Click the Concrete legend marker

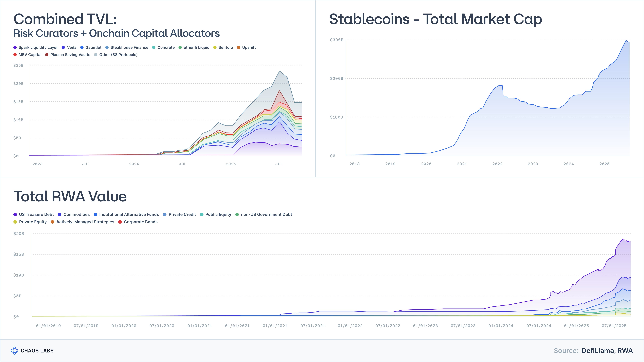[154, 47]
